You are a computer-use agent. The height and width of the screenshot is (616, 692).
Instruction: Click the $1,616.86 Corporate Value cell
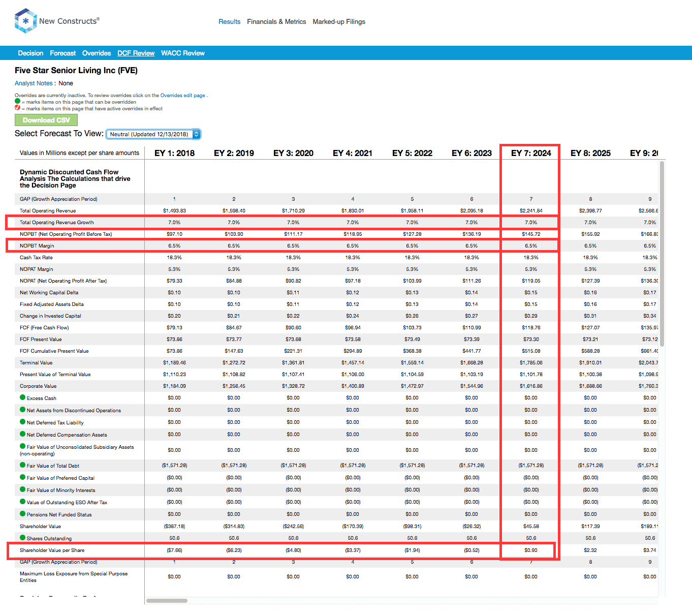point(531,386)
